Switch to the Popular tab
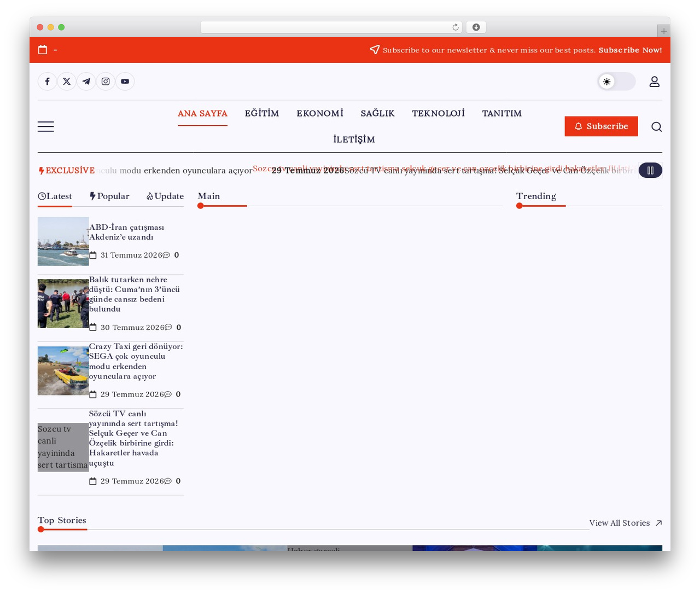 point(109,196)
